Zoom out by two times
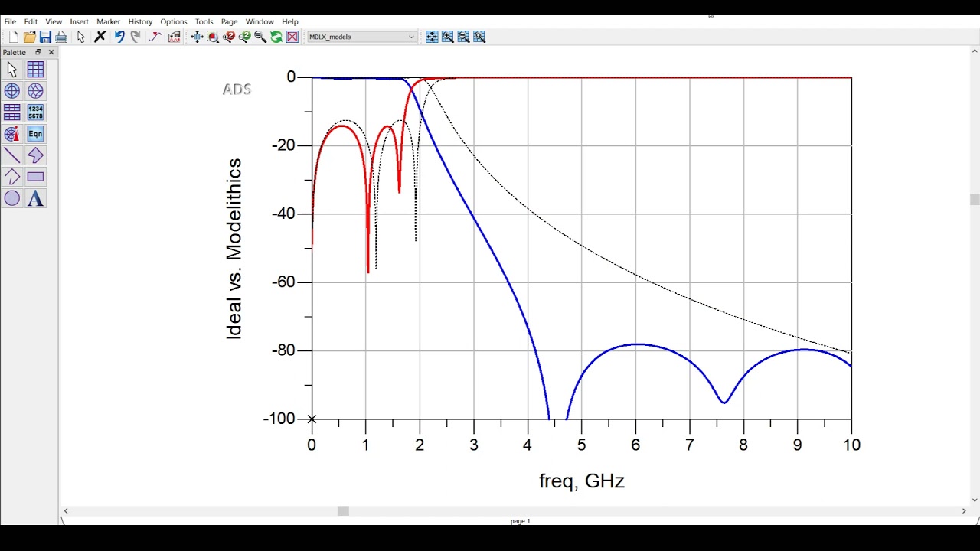980x551 pixels. coord(244,37)
